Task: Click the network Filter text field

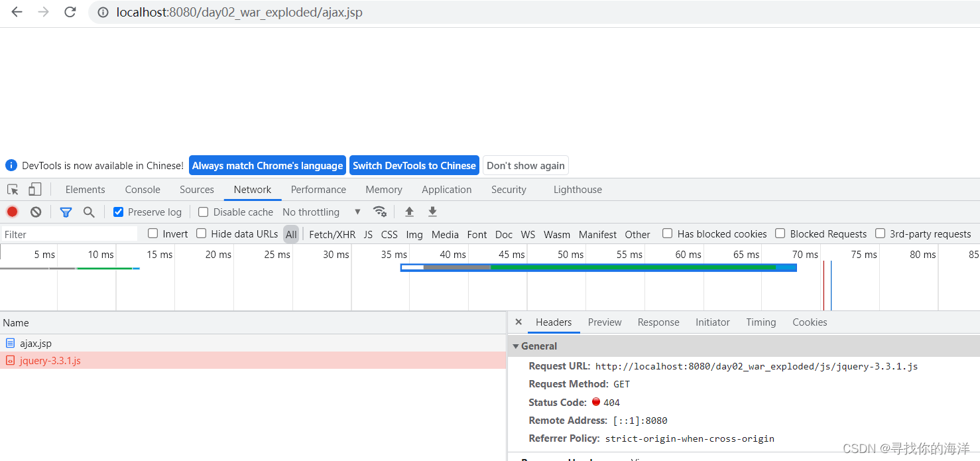Action: [69, 234]
